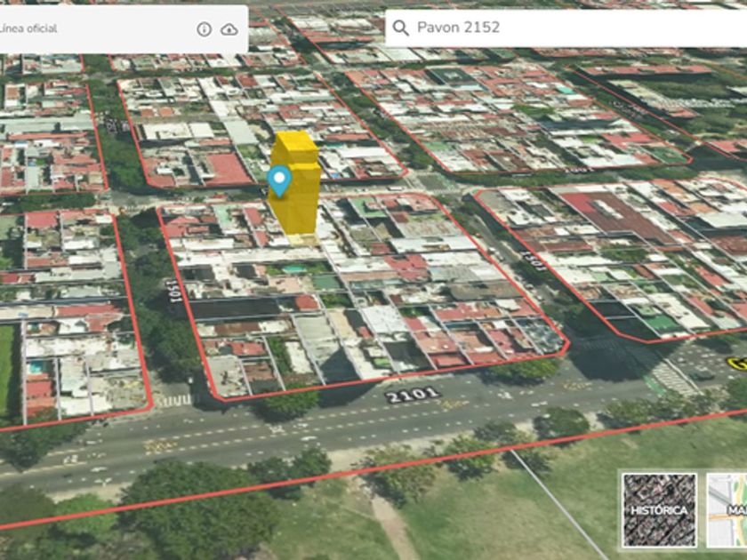This screenshot has height=560, width=747.
Task: Pick the rooftop base beneath the yellow tower
Action: (x=302, y=238)
